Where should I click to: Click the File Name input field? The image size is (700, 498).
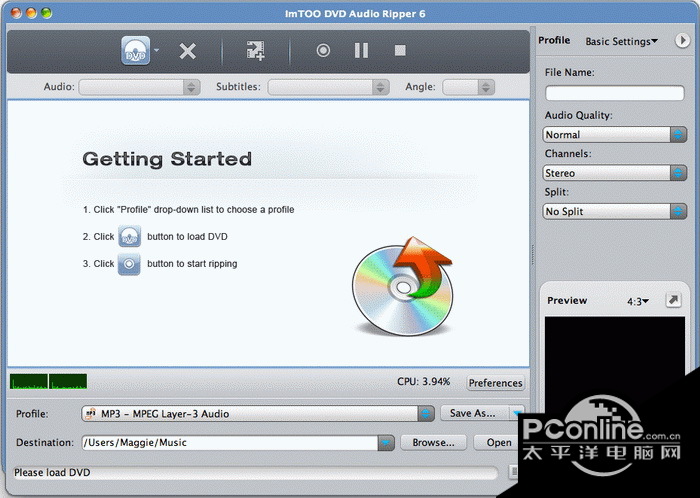click(x=614, y=93)
